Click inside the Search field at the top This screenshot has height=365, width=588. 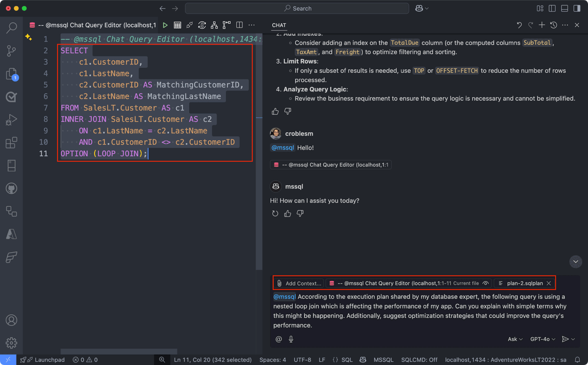[296, 8]
